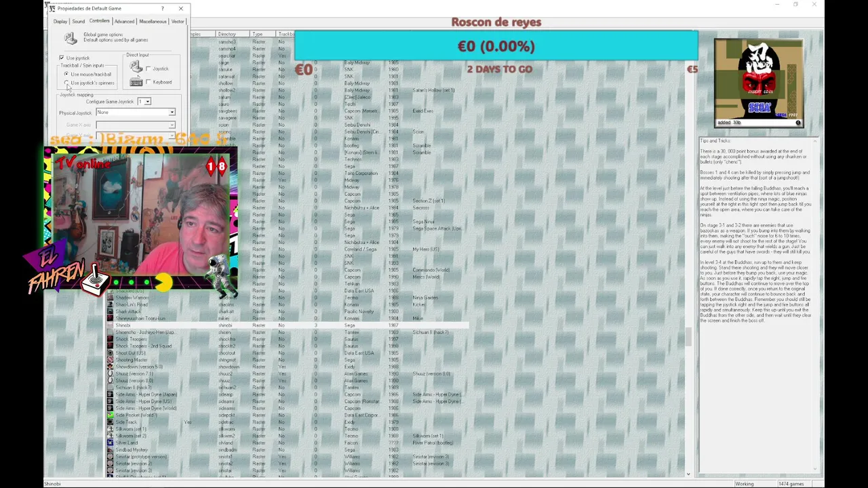The width and height of the screenshot is (868, 488).
Task: Click the Sindbad Mystery game icon
Action: click(110, 449)
